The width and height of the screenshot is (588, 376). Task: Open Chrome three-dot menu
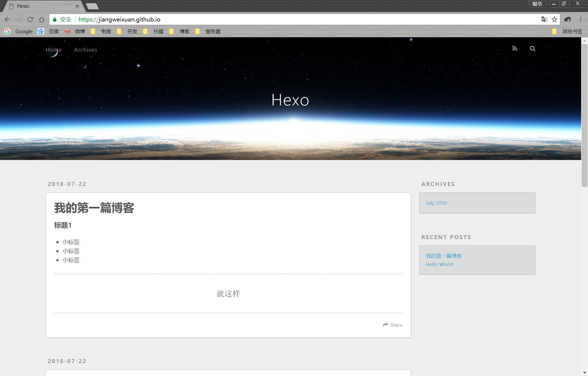point(580,19)
